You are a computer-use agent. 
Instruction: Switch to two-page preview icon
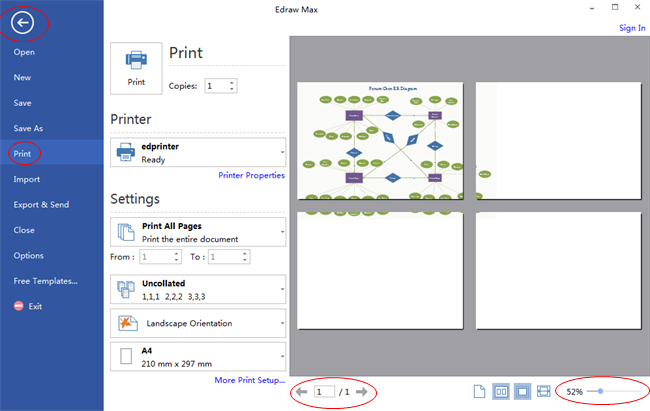[x=500, y=391]
